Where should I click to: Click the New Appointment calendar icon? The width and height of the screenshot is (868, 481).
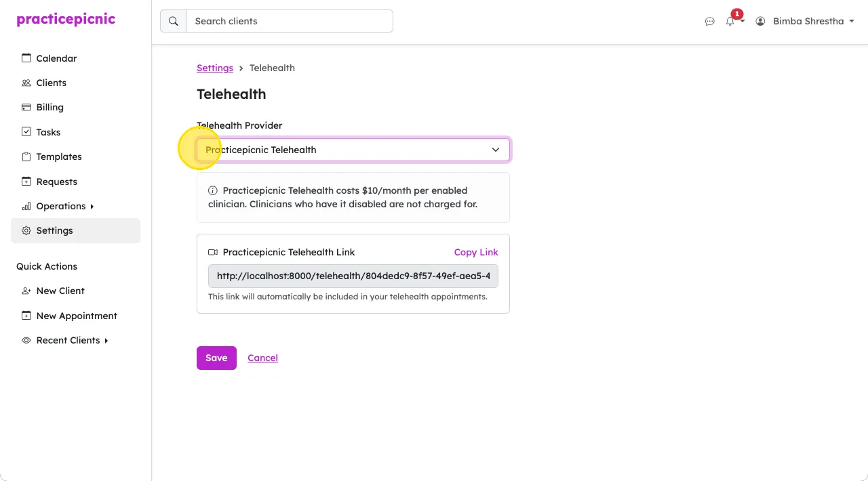pyautogui.click(x=26, y=316)
